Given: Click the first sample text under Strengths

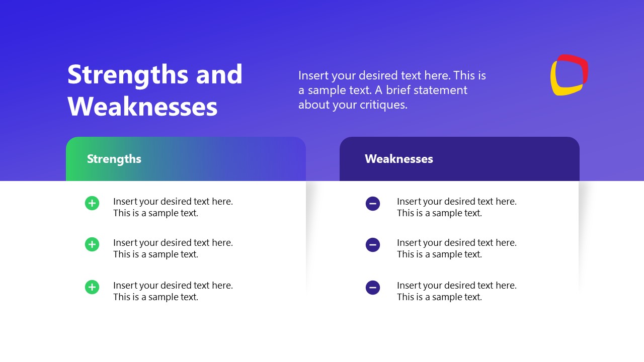Looking at the screenshot, I should [x=173, y=207].
